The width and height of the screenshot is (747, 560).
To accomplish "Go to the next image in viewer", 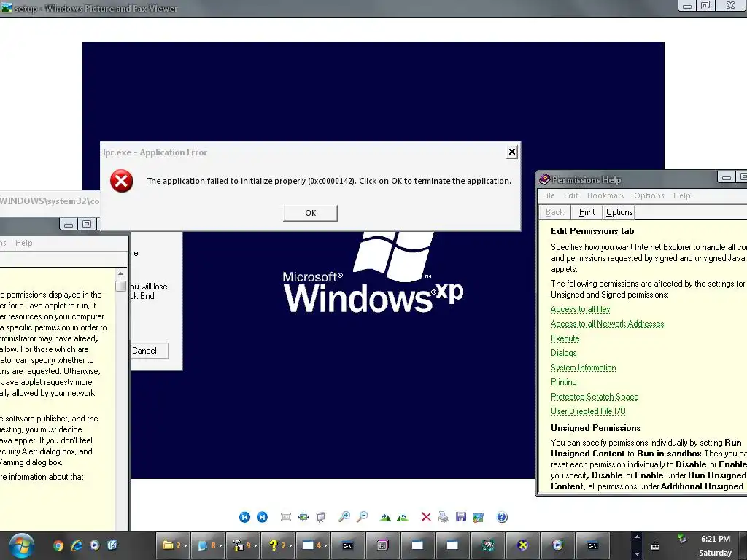I will 262,517.
